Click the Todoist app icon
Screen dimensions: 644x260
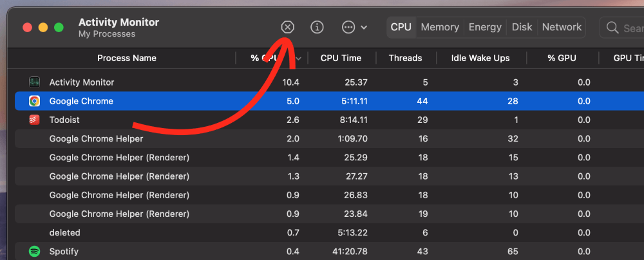coord(35,120)
